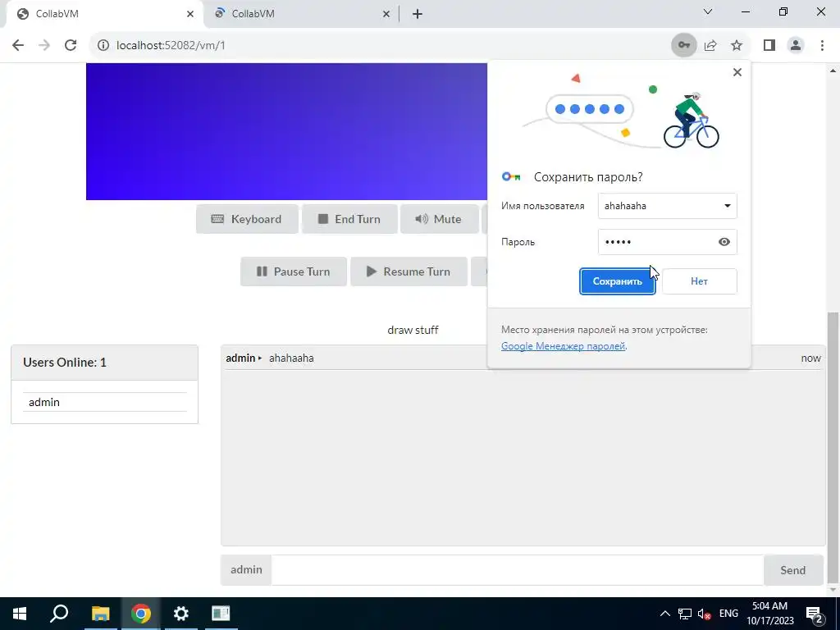Reload the current page

(x=71, y=45)
